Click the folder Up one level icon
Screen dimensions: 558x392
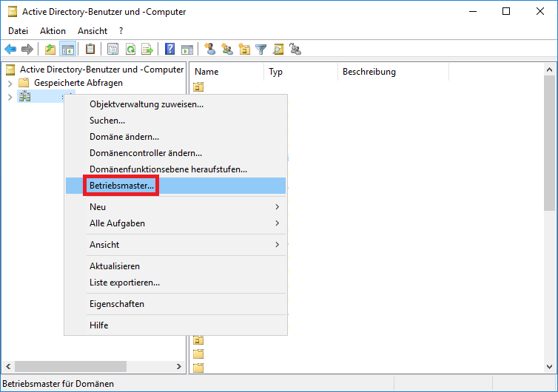point(50,50)
